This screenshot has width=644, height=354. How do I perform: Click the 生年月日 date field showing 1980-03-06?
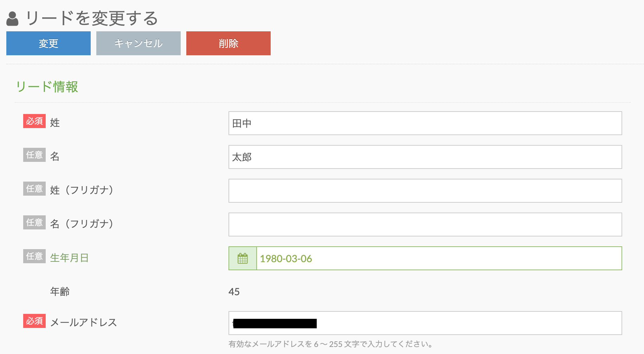point(439,258)
